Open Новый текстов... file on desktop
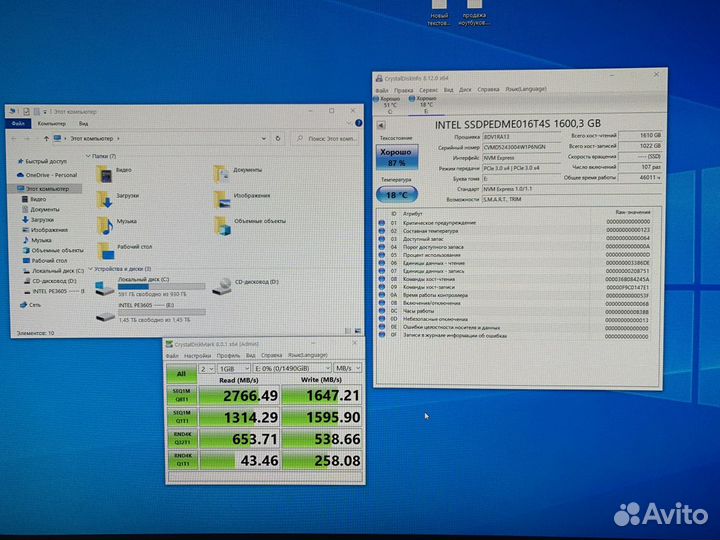Viewport: 720px width, 540px height. pyautogui.click(x=439, y=14)
